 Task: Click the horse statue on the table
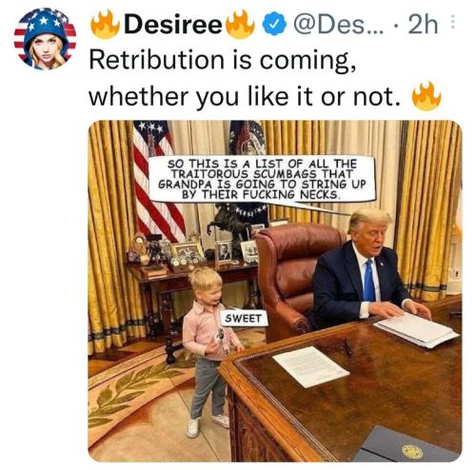click(x=229, y=225)
